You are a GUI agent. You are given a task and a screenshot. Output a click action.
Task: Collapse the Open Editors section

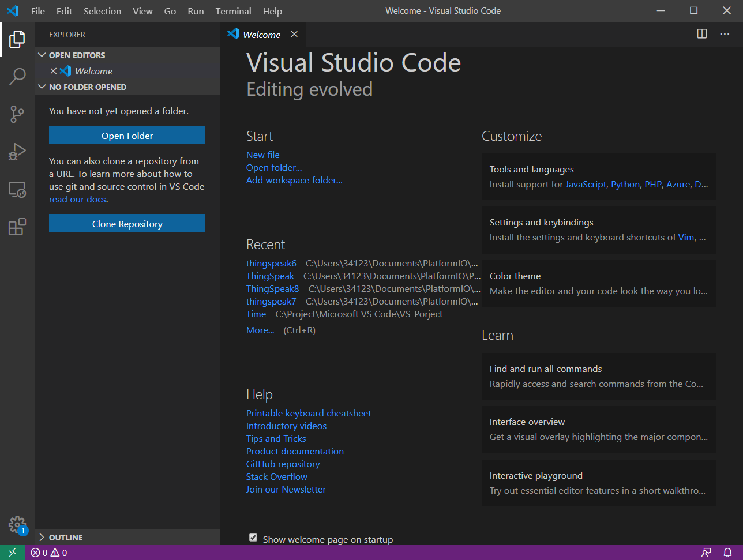(42, 55)
